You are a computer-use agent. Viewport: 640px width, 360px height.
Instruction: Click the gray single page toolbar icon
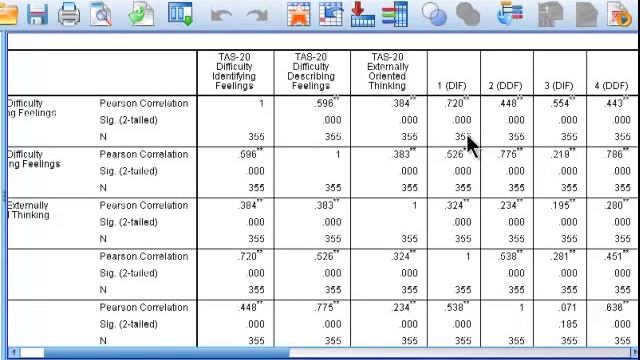(587, 14)
